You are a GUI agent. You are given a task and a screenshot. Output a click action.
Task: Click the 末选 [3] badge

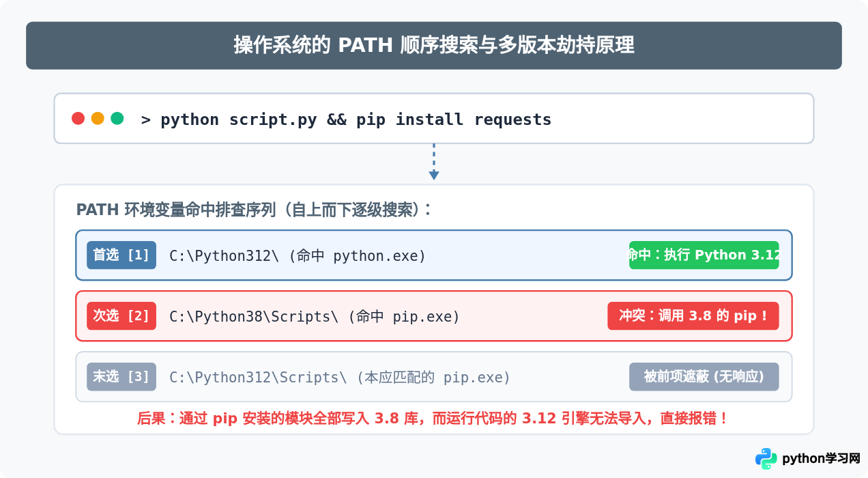pos(121,377)
